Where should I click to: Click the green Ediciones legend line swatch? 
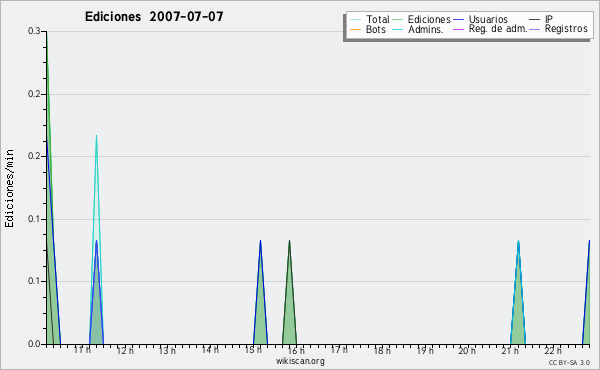398,20
